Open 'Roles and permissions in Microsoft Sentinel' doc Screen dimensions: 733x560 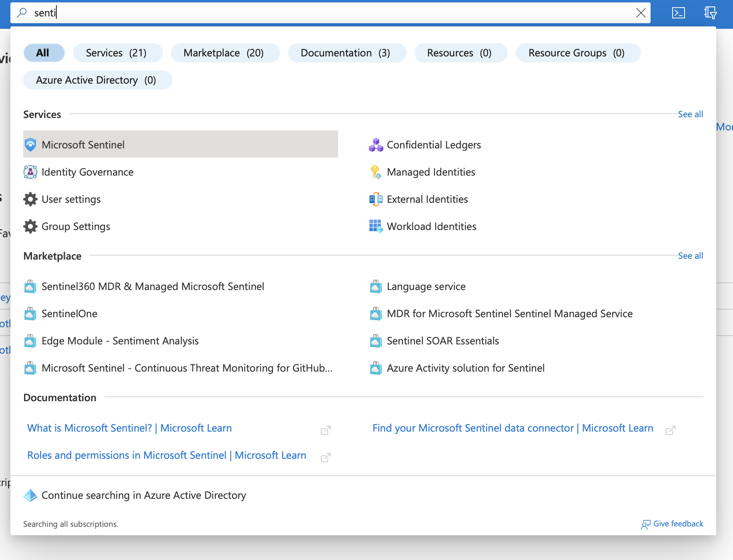tap(166, 455)
